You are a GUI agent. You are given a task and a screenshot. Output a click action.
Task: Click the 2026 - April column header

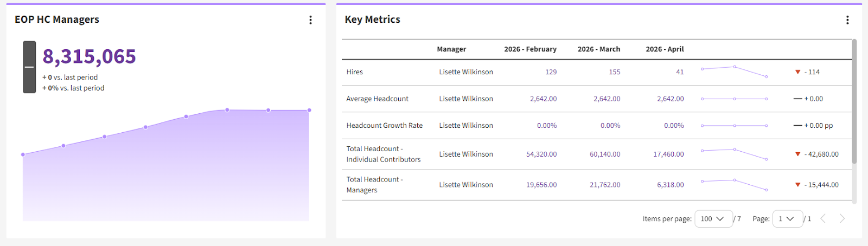[x=665, y=49]
